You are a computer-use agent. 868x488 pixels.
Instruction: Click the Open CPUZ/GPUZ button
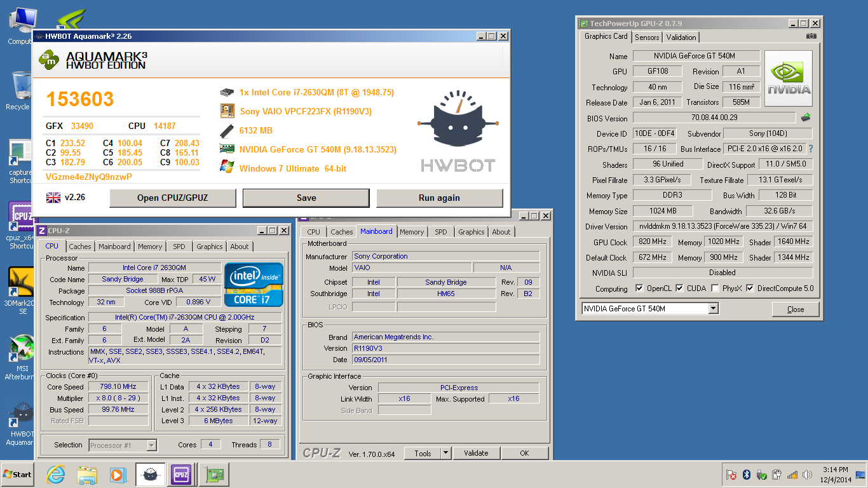173,198
